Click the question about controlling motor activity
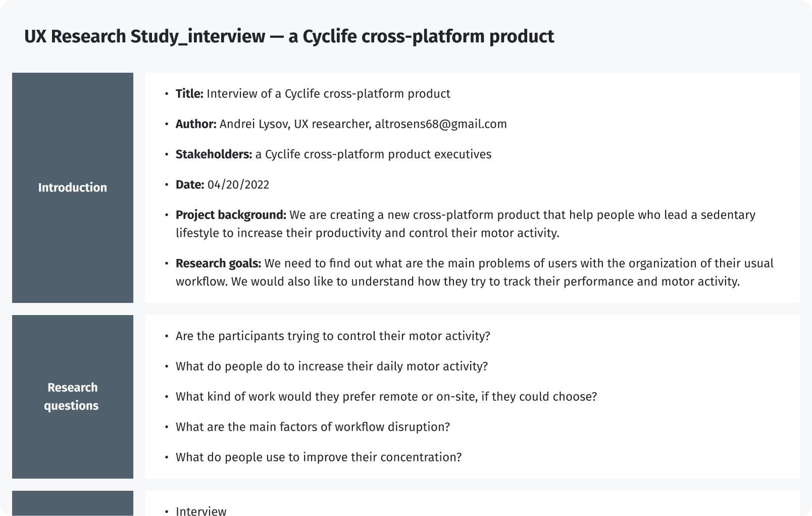This screenshot has width=812, height=516. coord(333,336)
